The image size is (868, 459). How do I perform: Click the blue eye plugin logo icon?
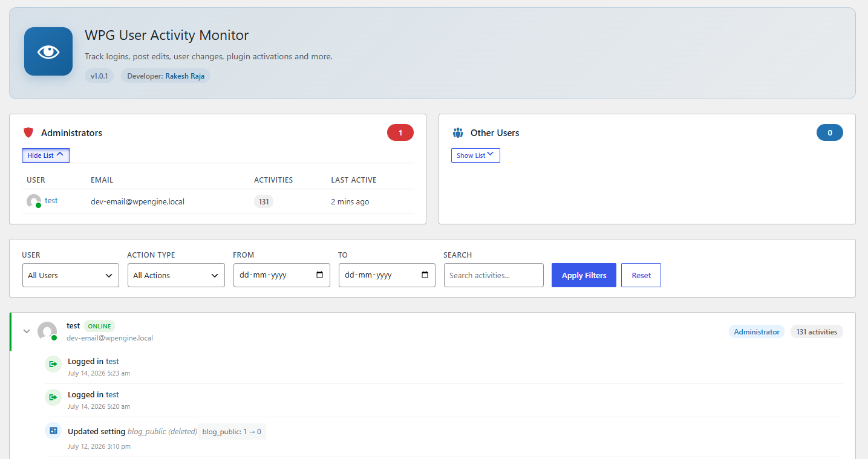48,51
